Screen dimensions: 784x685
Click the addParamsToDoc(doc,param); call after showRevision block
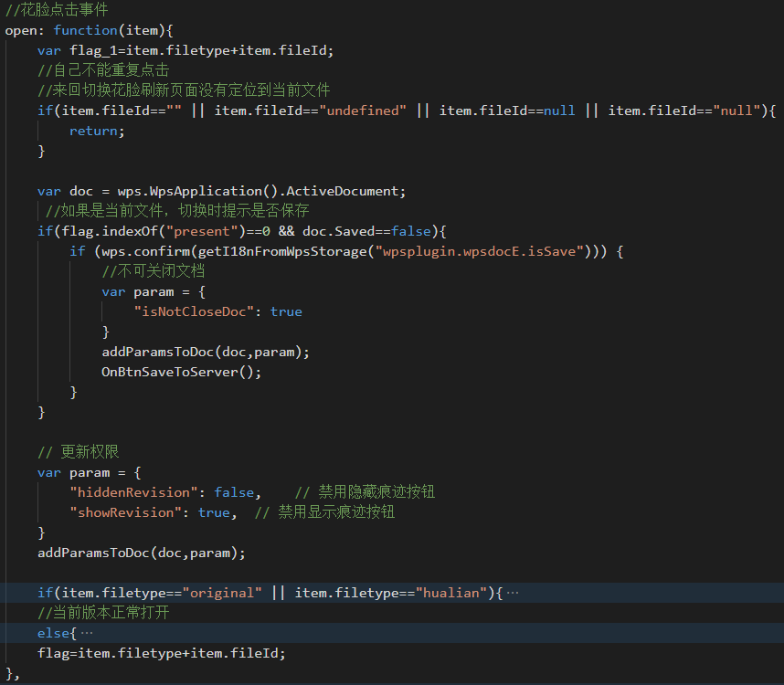pyautogui.click(x=142, y=553)
